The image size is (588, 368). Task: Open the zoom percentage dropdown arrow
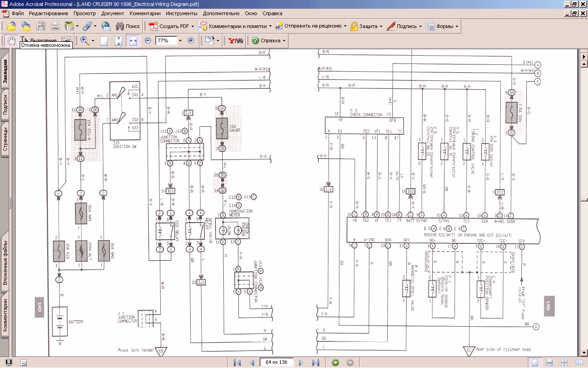[x=180, y=40]
